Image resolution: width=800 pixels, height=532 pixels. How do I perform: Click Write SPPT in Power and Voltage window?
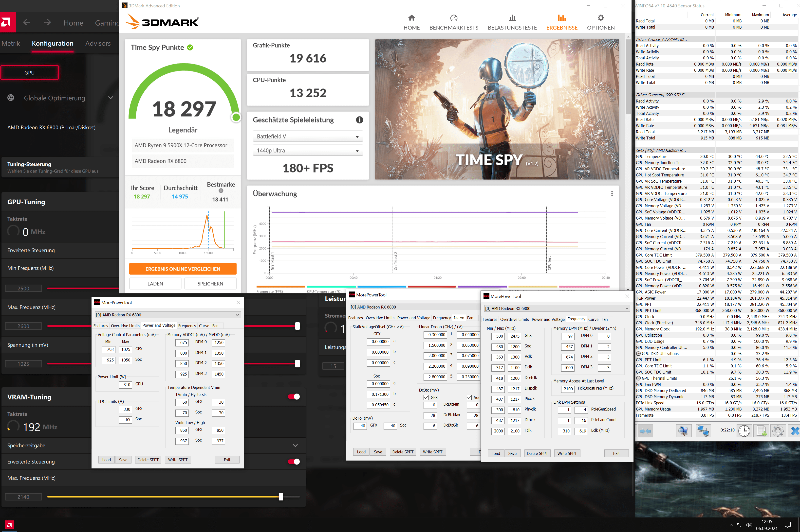click(178, 460)
